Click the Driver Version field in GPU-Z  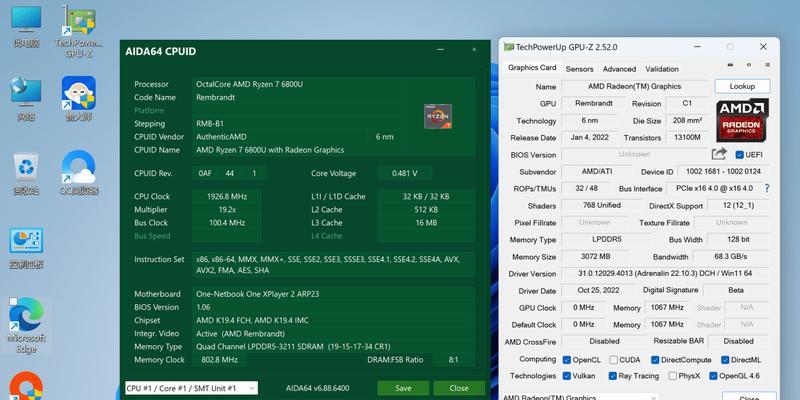665,274
